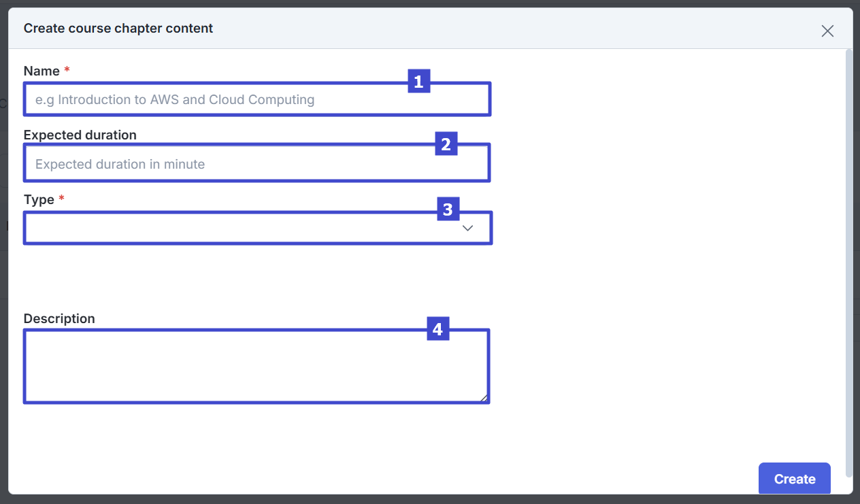Click the chevron arrow in Type field
The image size is (860, 504).
pyautogui.click(x=467, y=229)
